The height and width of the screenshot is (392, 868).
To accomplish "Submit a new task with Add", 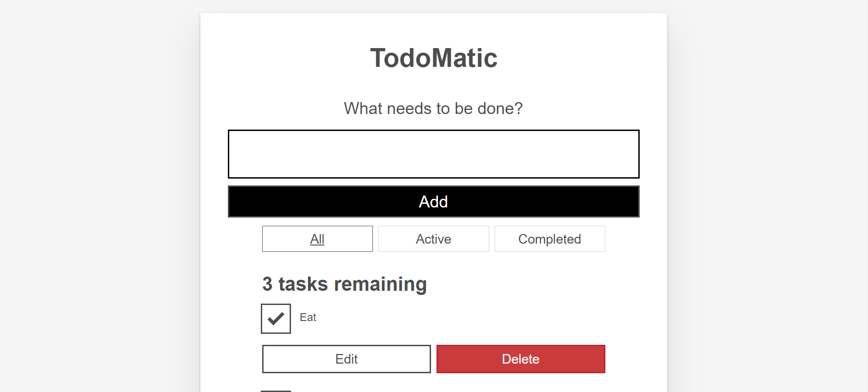I will 433,201.
